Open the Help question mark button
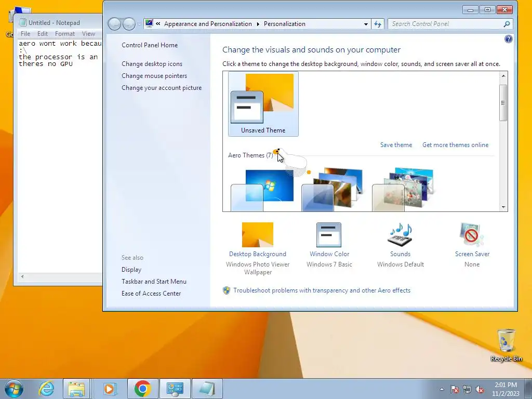532x399 pixels. tap(508, 39)
